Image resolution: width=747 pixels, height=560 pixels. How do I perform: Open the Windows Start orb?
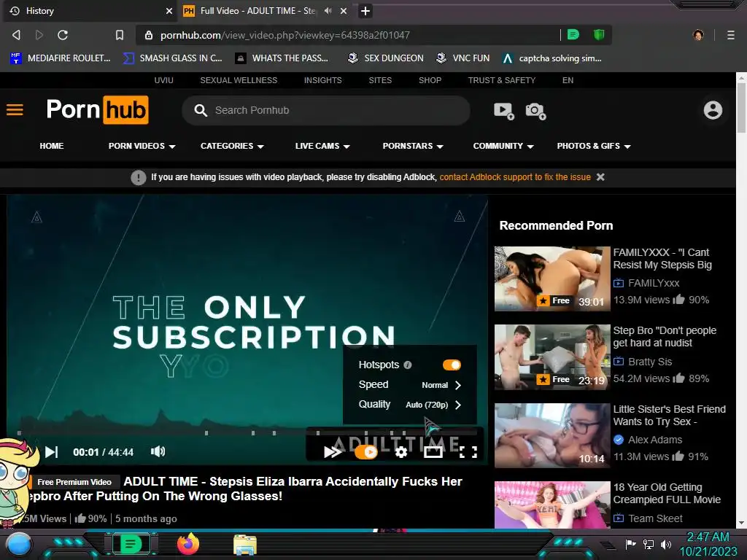18,544
